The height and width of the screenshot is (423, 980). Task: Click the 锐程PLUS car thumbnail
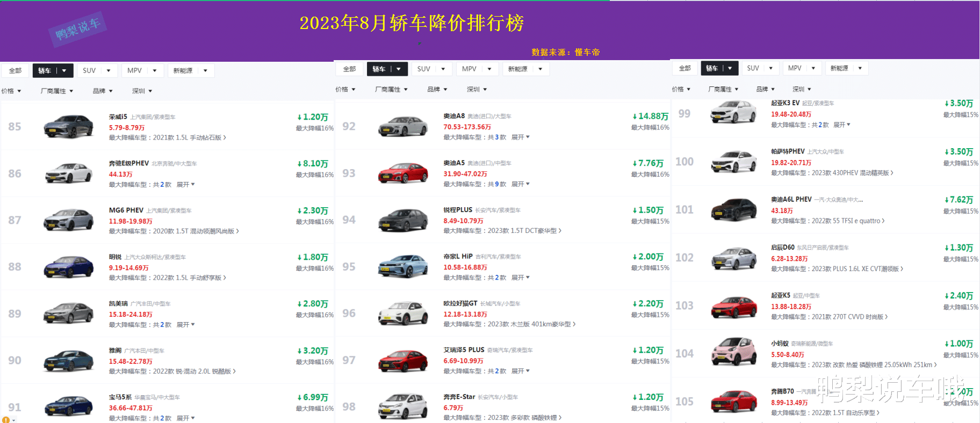tap(403, 220)
